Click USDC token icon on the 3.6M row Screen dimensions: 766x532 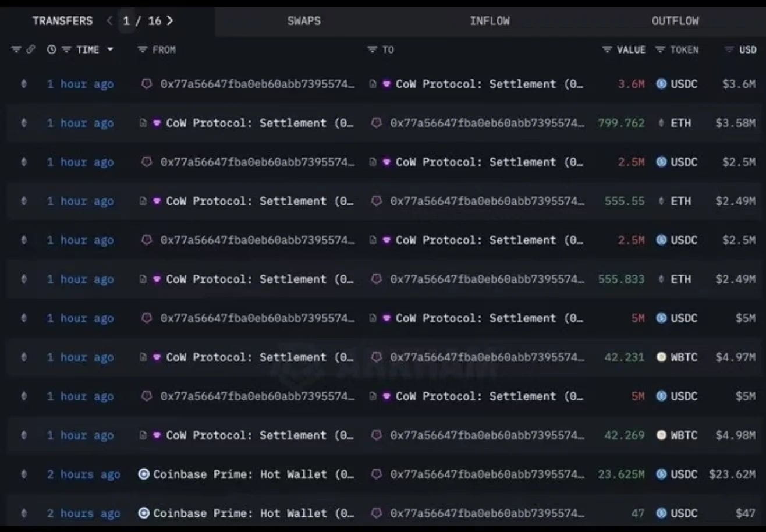point(661,84)
